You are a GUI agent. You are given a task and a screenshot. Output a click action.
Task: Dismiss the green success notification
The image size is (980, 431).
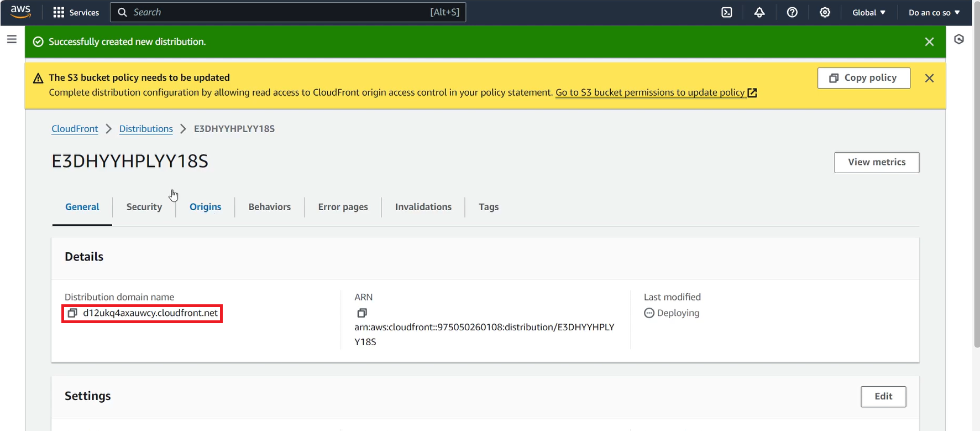point(929,42)
